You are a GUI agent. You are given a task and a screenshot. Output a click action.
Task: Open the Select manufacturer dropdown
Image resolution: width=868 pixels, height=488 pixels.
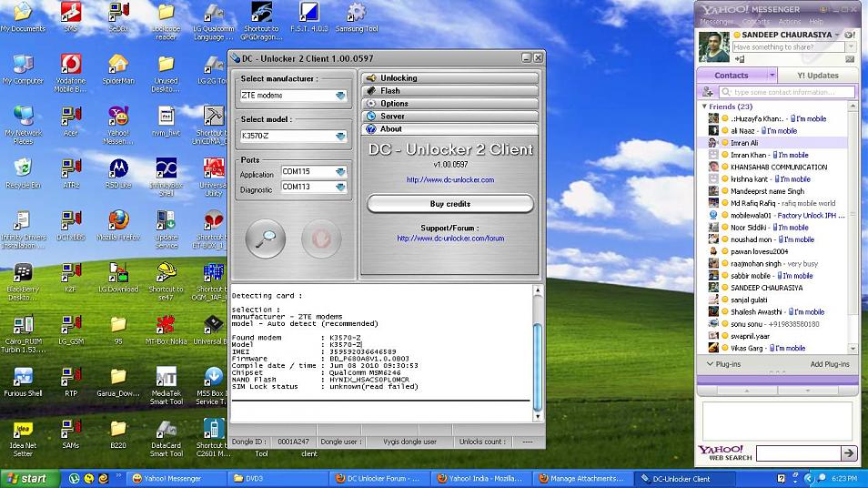coord(340,96)
